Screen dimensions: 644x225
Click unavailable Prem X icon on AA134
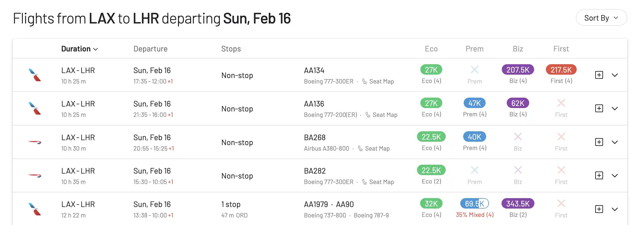474,69
